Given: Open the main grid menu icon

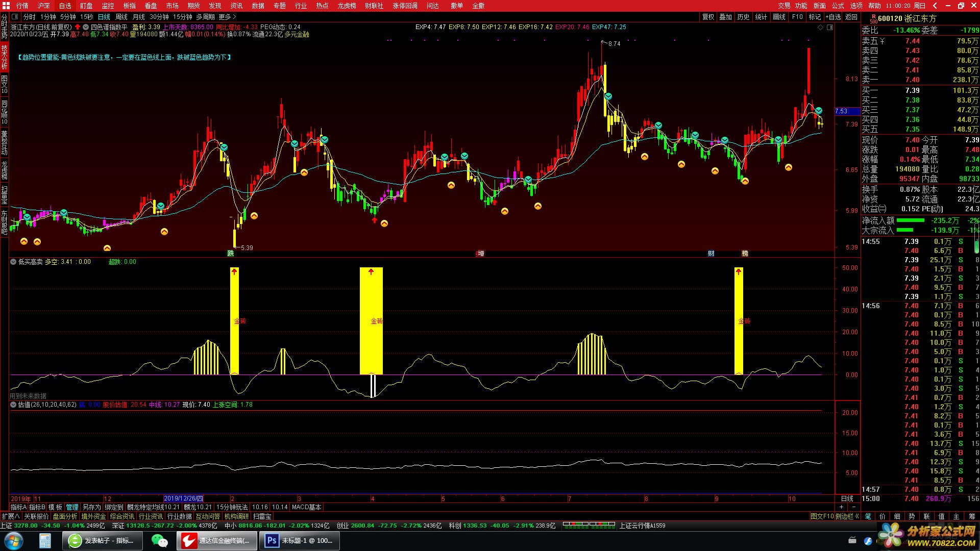Looking at the screenshot, I should 6,6.
